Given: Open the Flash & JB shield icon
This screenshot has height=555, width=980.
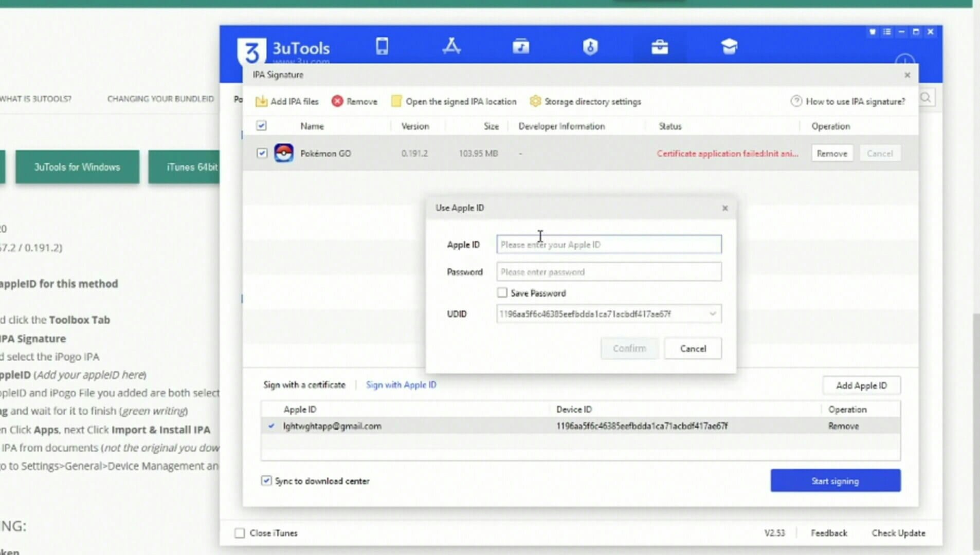Looking at the screenshot, I should [590, 47].
